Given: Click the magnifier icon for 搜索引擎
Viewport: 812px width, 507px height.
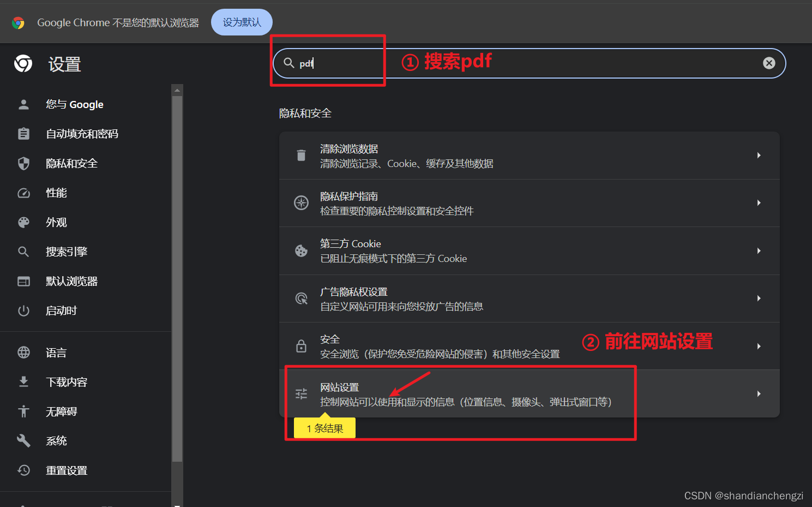Looking at the screenshot, I should (x=23, y=252).
